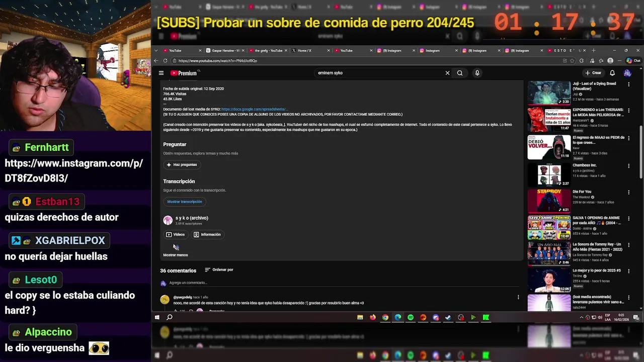Click the YouTube page vertical scrollbar

pos(641,151)
